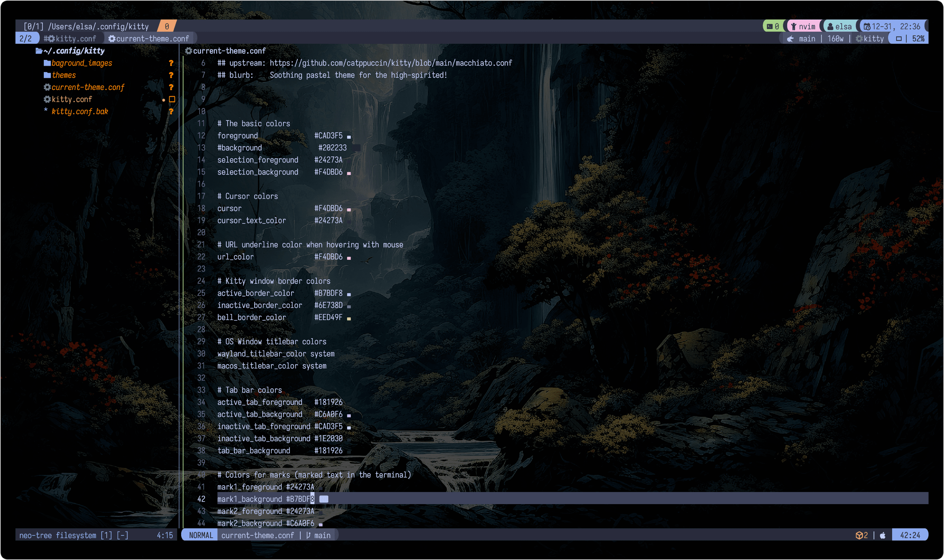Switch to the kitty.conf buffer tab

[x=75, y=38]
